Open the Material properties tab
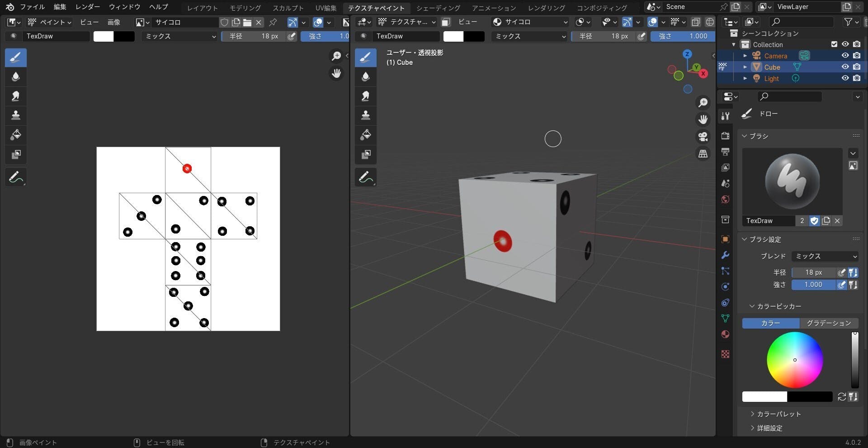Viewport: 868px width, 448px height. 725,334
